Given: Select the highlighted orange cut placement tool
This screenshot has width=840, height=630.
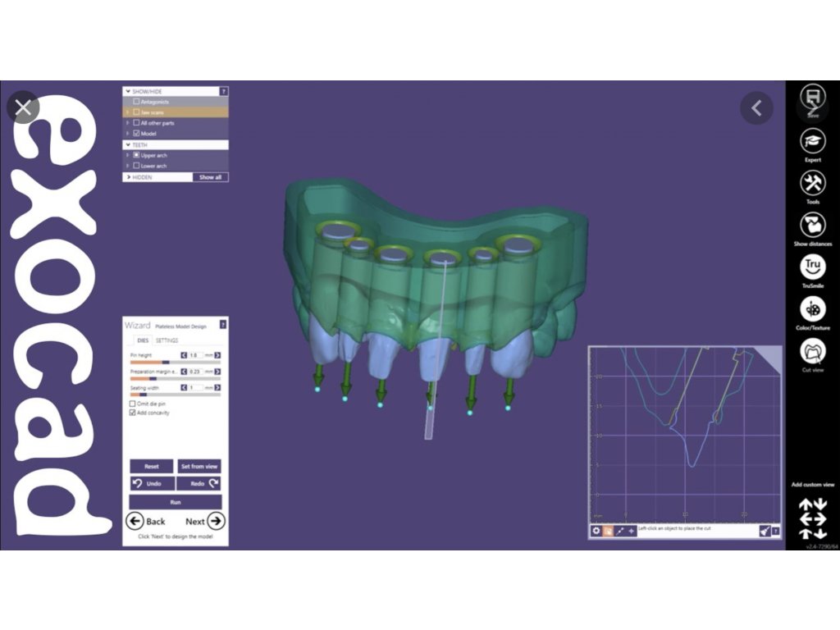Looking at the screenshot, I should click(608, 531).
